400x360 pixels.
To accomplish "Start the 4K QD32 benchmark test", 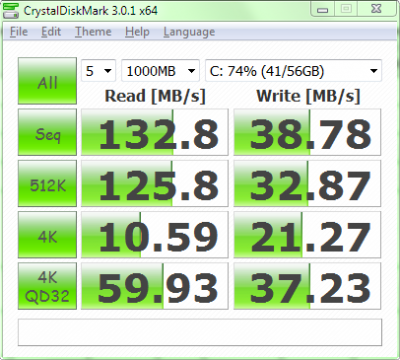I will pyautogui.click(x=47, y=286).
